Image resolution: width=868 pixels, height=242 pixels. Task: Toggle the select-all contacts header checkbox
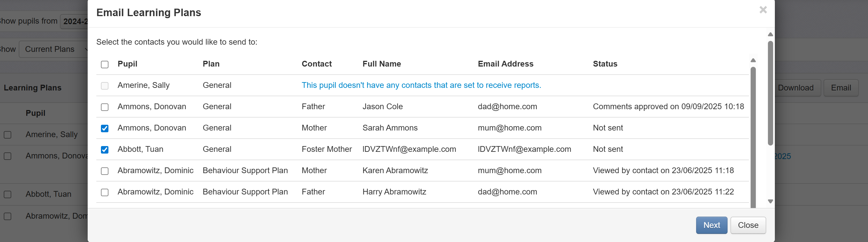click(105, 64)
